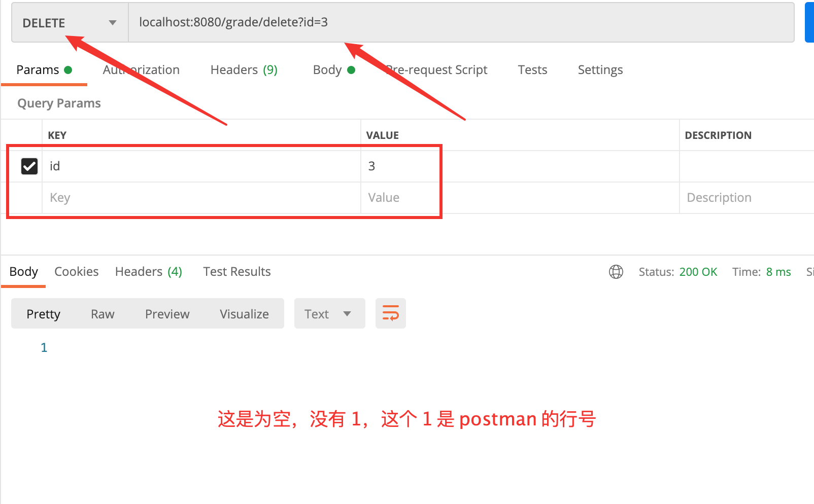Go to the Tests tab
Viewport: 814px width, 504px height.
coord(532,70)
